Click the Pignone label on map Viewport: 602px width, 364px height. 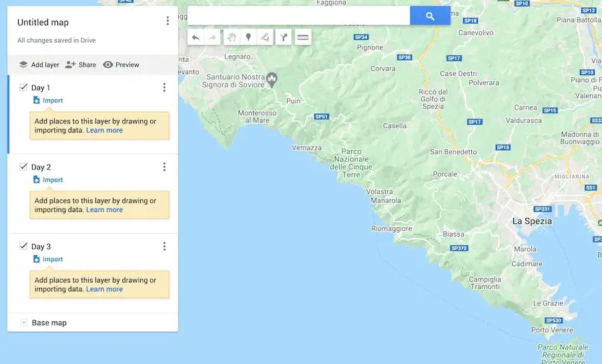coord(370,47)
